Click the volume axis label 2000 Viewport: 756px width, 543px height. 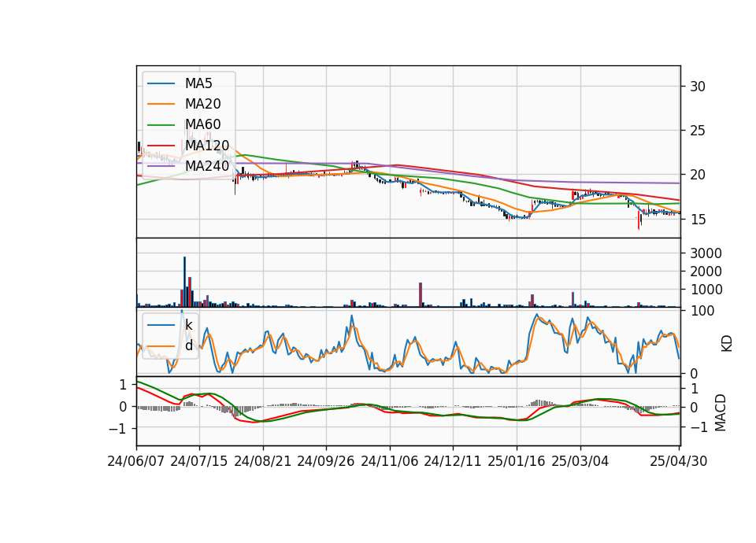[706, 271]
